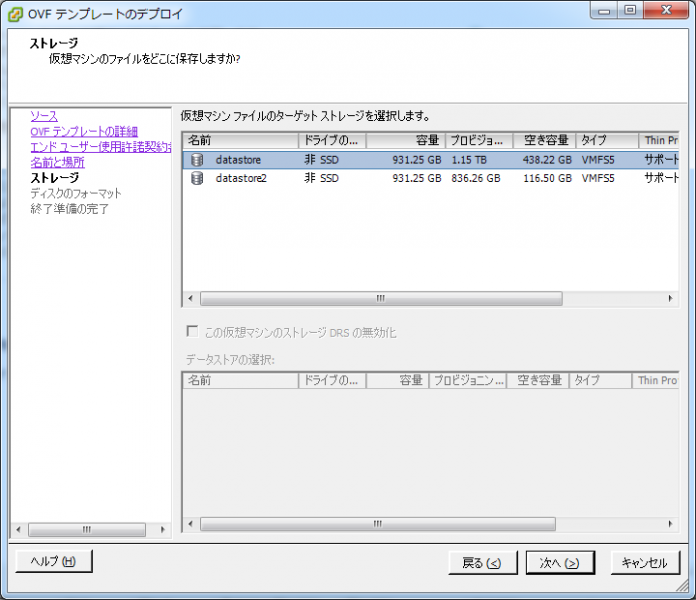
Task: Click the 1.15 TB provisioned cell
Action: click(469, 160)
